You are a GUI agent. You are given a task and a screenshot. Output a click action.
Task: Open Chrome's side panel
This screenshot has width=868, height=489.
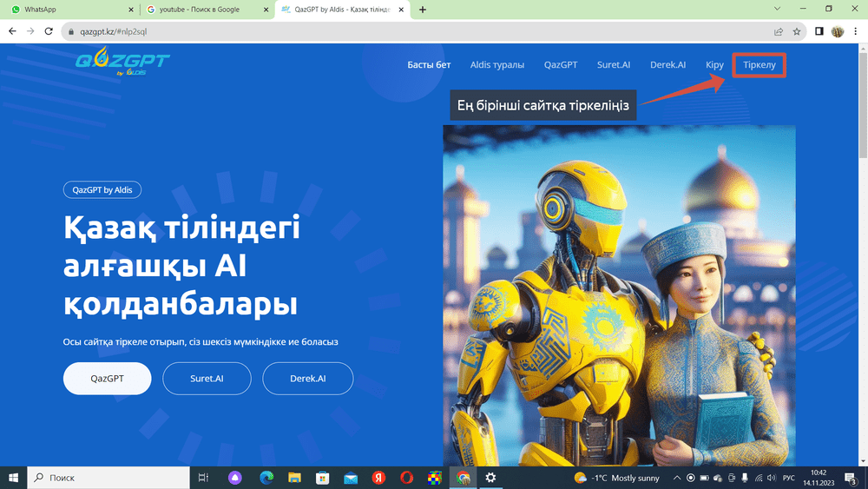[x=819, y=31]
